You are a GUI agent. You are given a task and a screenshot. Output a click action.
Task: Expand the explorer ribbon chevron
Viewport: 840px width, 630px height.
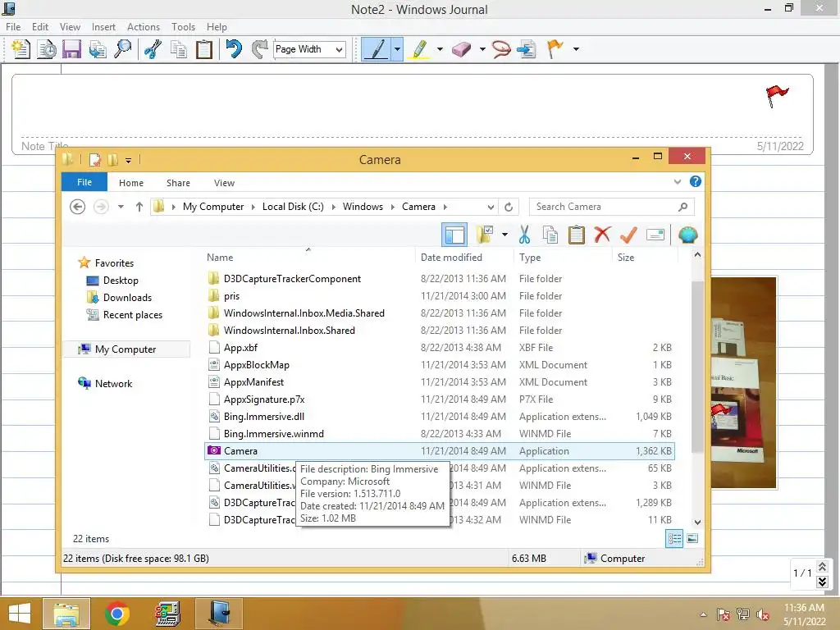[677, 182]
